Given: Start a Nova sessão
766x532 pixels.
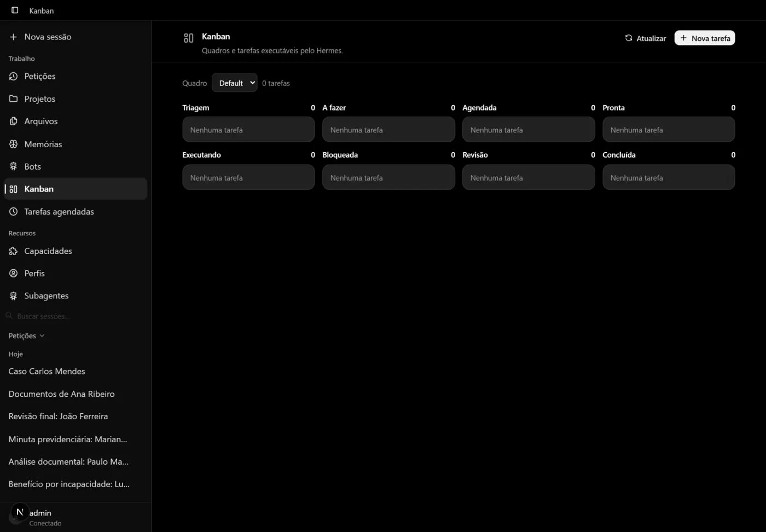Looking at the screenshot, I should 76,37.
